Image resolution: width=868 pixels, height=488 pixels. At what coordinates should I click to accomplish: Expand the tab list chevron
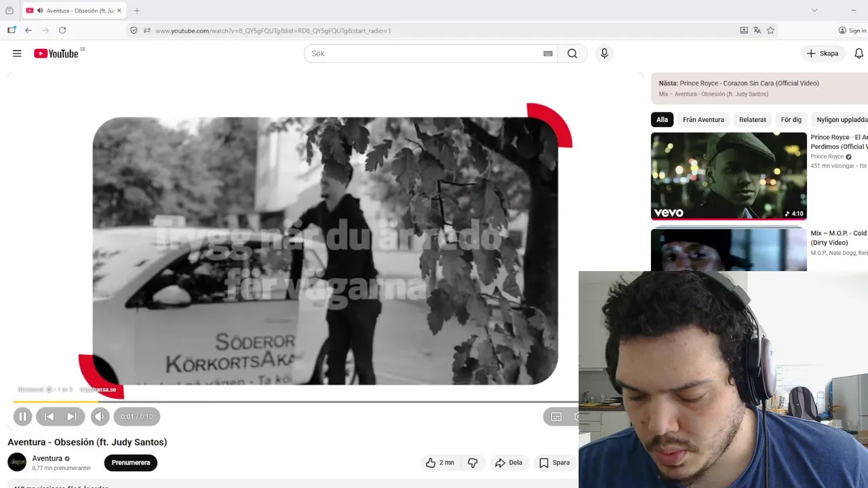tap(814, 10)
